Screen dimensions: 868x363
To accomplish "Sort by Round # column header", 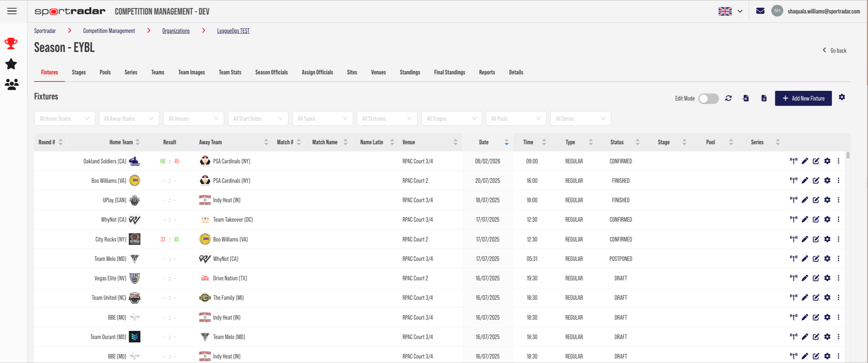I will 50,142.
